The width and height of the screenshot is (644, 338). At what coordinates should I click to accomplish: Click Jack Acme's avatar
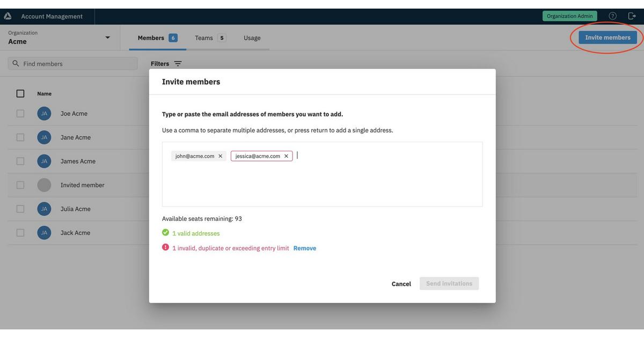44,233
